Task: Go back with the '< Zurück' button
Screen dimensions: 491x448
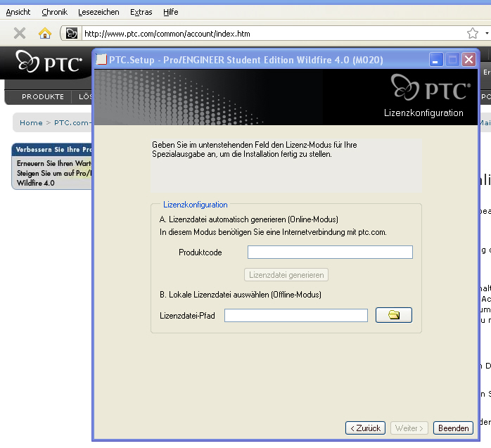Action: pyautogui.click(x=365, y=428)
